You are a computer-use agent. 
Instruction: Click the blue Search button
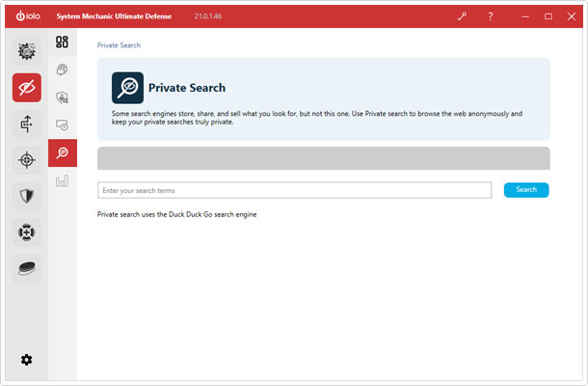pyautogui.click(x=526, y=189)
